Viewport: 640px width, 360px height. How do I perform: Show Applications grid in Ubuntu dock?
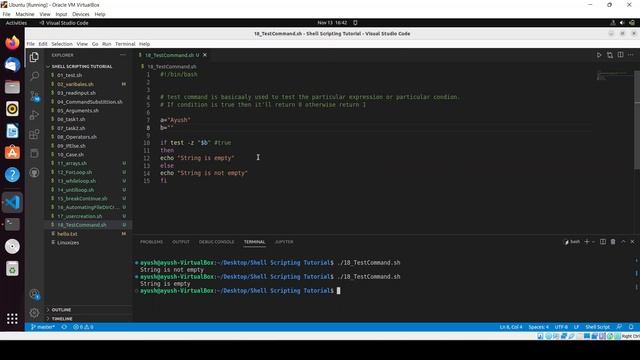(x=12, y=318)
